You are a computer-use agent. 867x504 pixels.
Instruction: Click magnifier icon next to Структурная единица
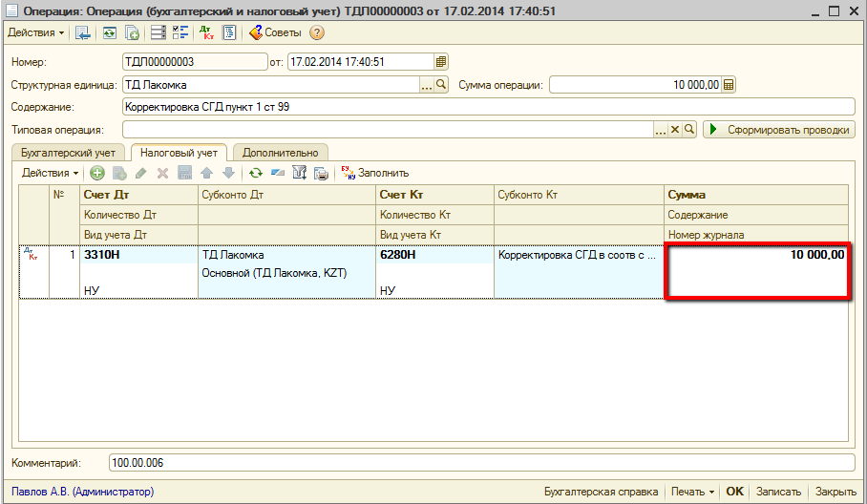tap(441, 85)
